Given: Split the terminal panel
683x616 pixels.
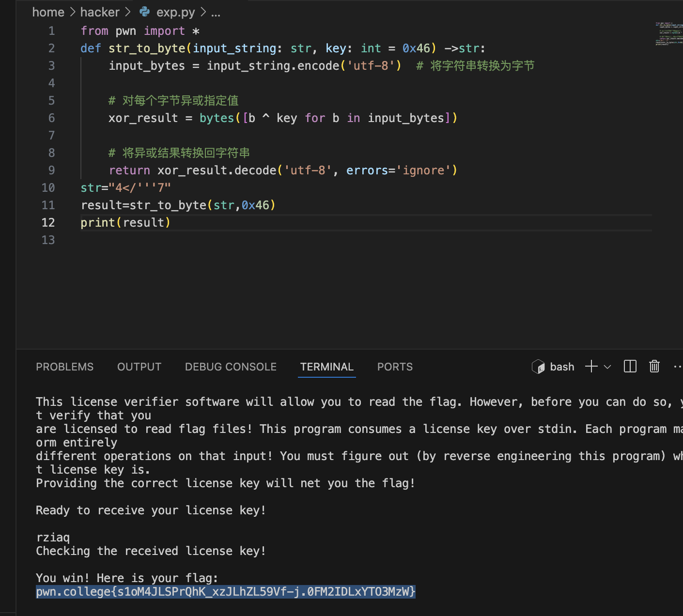Looking at the screenshot, I should coord(630,367).
